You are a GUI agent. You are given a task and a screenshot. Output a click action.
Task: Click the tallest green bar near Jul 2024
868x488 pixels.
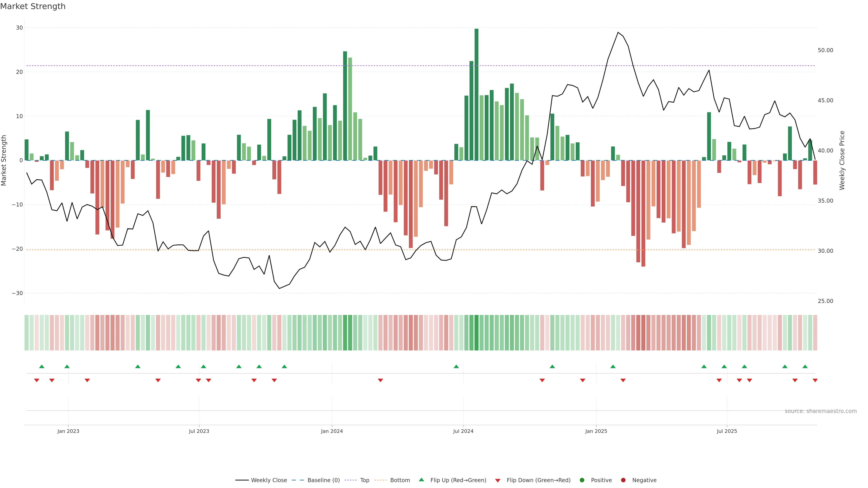476,94
